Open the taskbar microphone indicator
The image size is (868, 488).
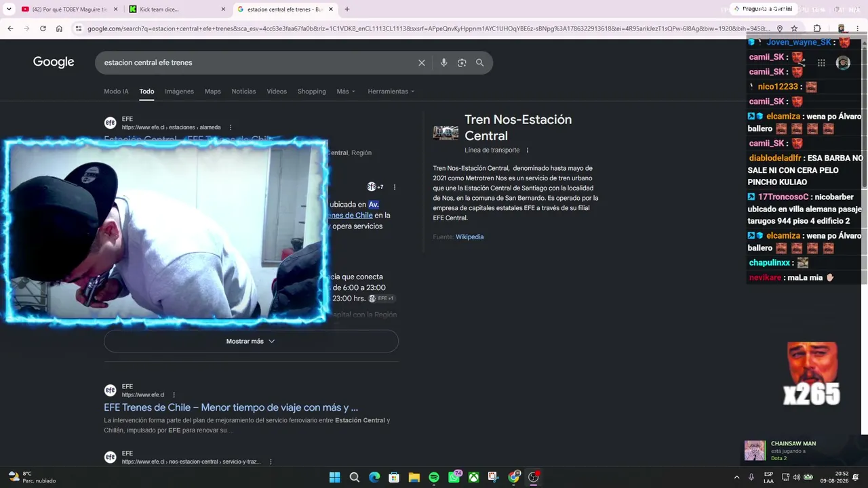click(x=751, y=477)
